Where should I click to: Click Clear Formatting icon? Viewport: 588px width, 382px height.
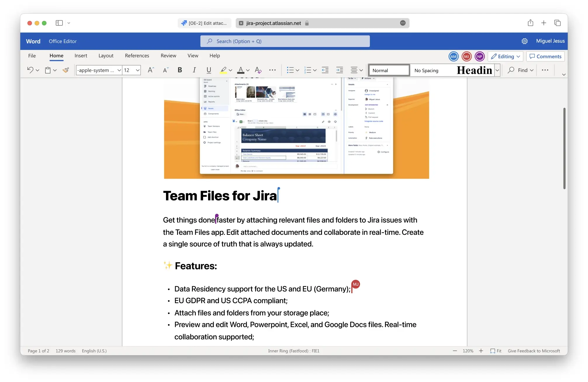(x=258, y=70)
